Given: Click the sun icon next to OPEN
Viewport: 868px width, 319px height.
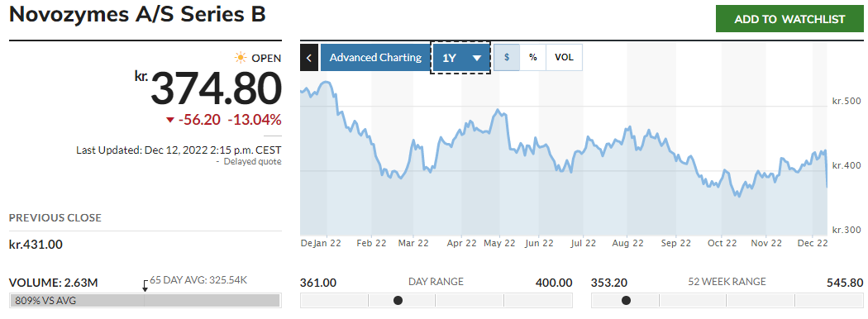Looking at the screenshot, I should point(241,58).
